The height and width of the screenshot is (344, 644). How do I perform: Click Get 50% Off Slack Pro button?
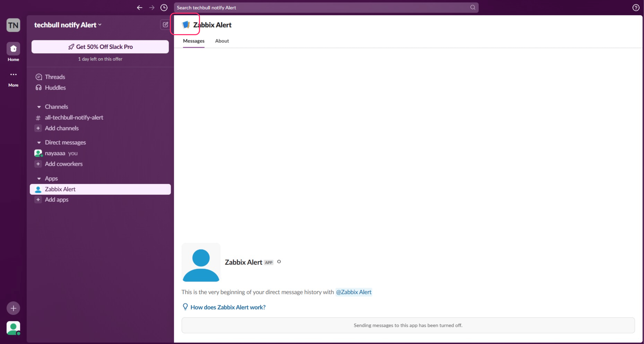[x=100, y=47]
